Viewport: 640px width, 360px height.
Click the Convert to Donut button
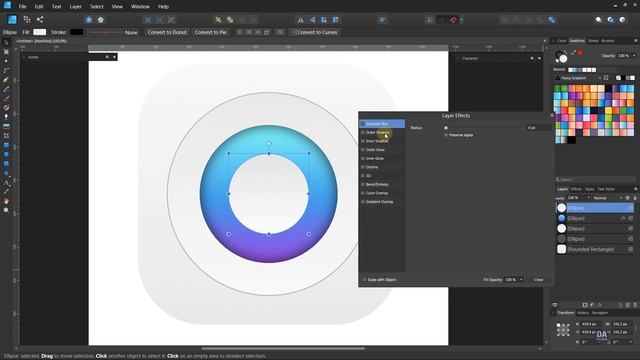[167, 32]
